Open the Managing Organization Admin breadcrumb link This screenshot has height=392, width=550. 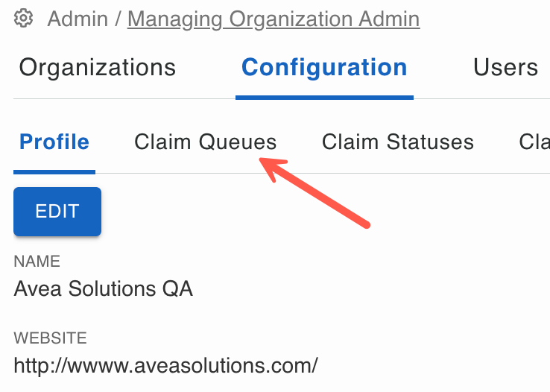(x=274, y=19)
